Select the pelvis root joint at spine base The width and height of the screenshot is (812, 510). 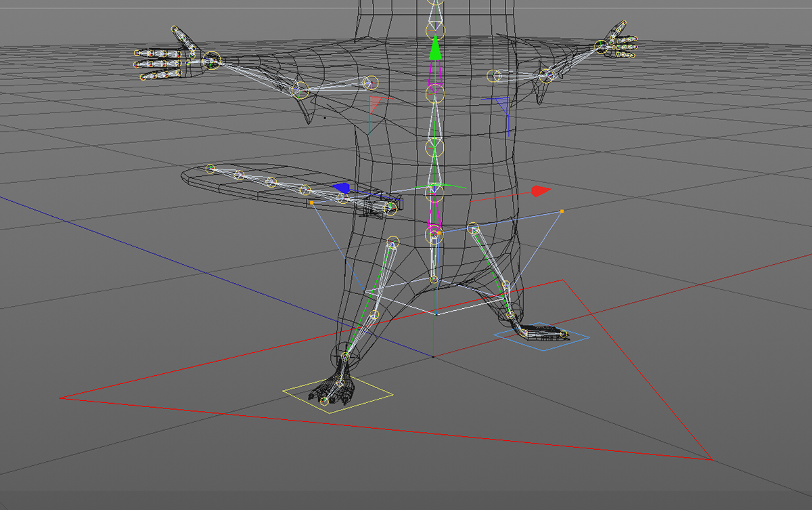(x=434, y=235)
